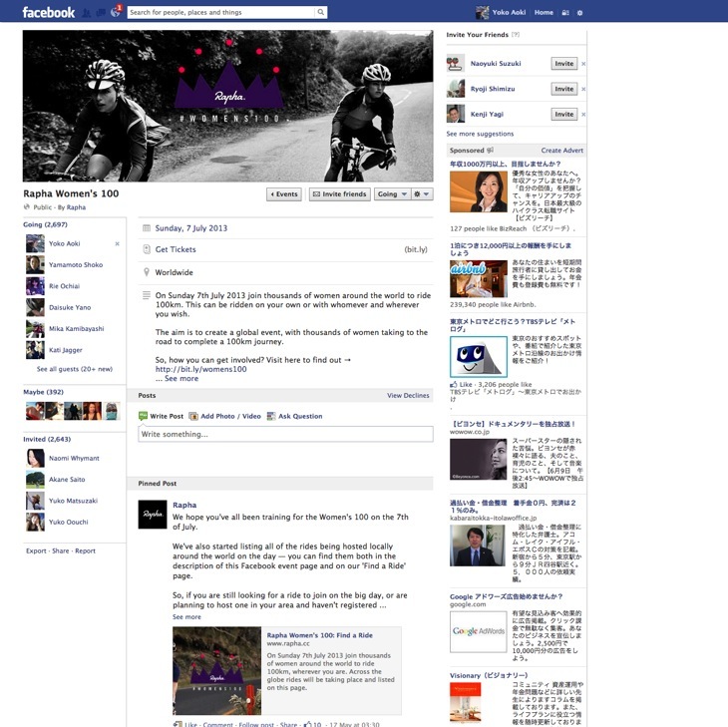Click the search magnifier button
The image size is (728, 727).
click(x=321, y=12)
